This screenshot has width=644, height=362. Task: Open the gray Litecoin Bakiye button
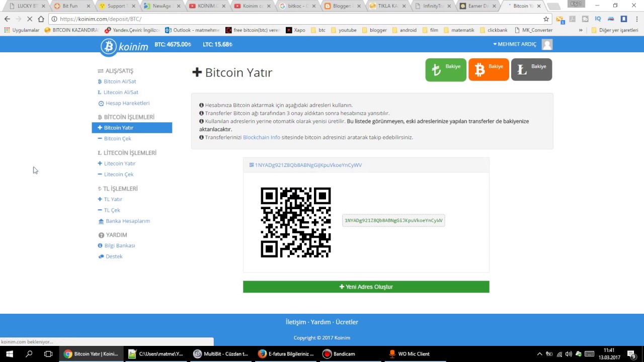(531, 70)
